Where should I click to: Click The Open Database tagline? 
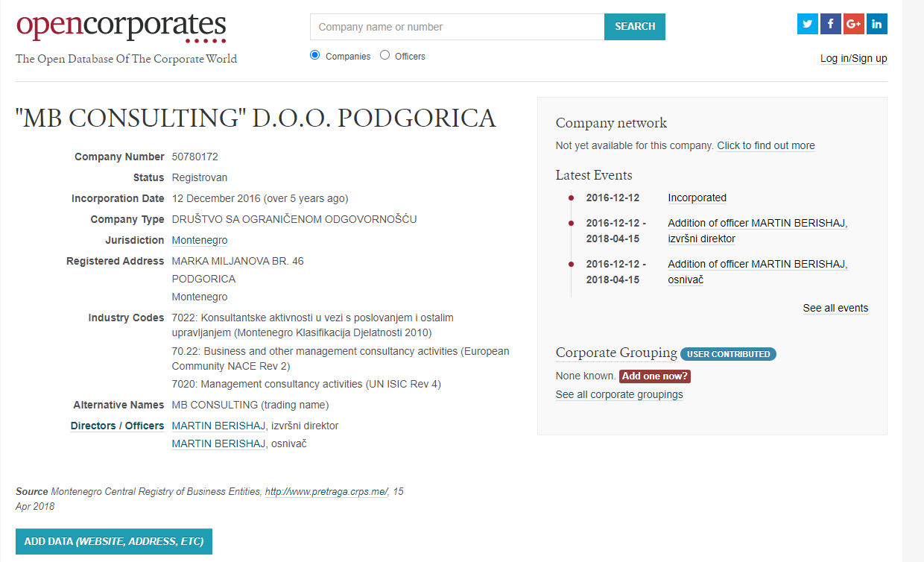click(127, 59)
